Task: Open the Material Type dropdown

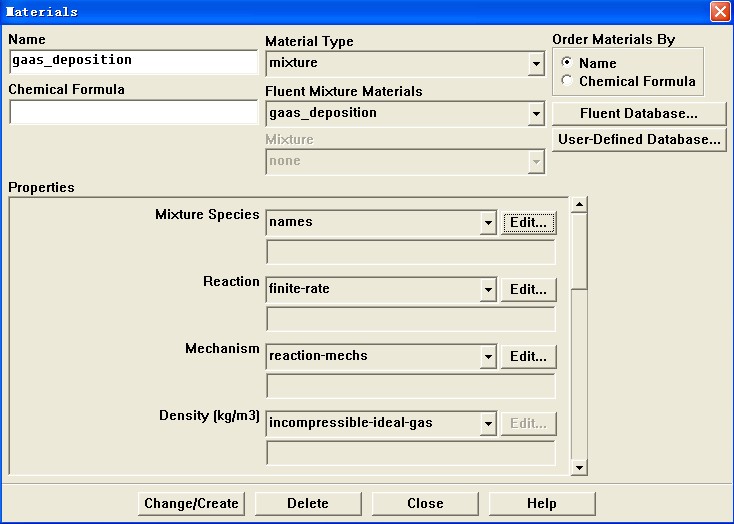Action: pos(536,65)
